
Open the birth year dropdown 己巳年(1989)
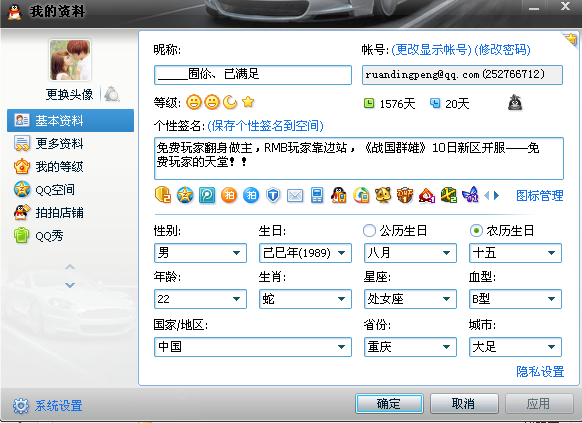click(305, 253)
